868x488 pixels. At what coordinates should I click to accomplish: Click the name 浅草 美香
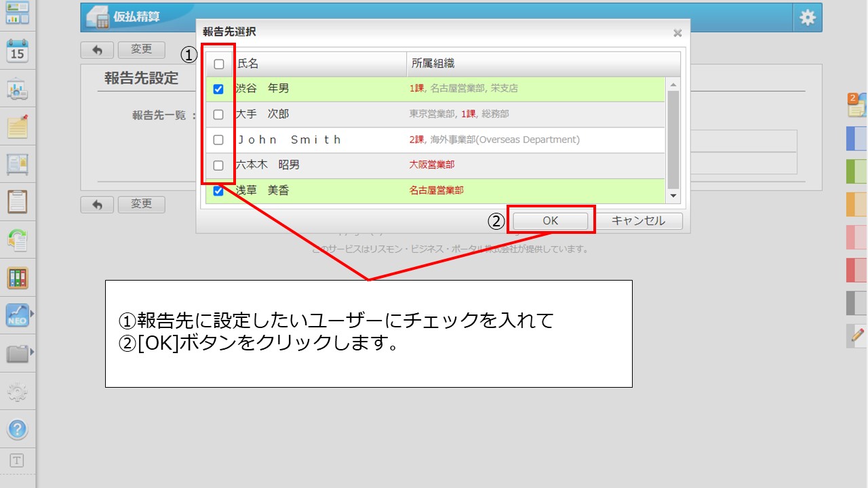(262, 191)
